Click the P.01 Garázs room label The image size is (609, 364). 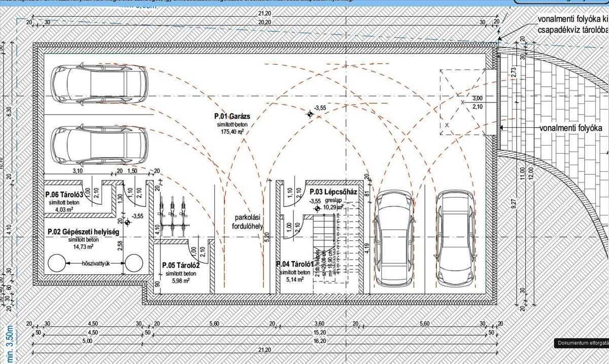click(x=232, y=117)
